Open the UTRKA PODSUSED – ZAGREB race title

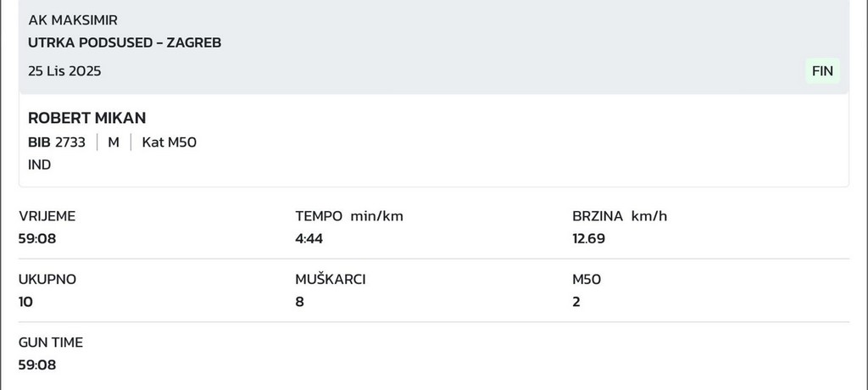(125, 42)
